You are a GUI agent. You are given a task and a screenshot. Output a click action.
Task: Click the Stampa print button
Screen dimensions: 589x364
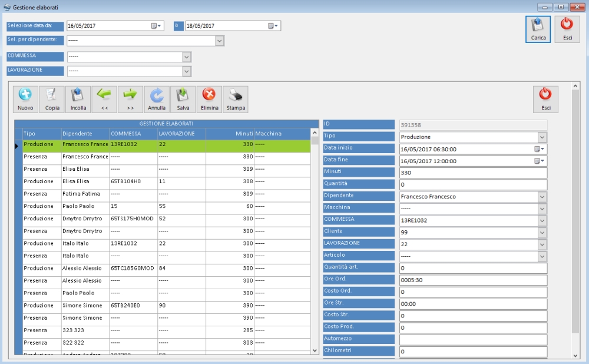pyautogui.click(x=236, y=99)
